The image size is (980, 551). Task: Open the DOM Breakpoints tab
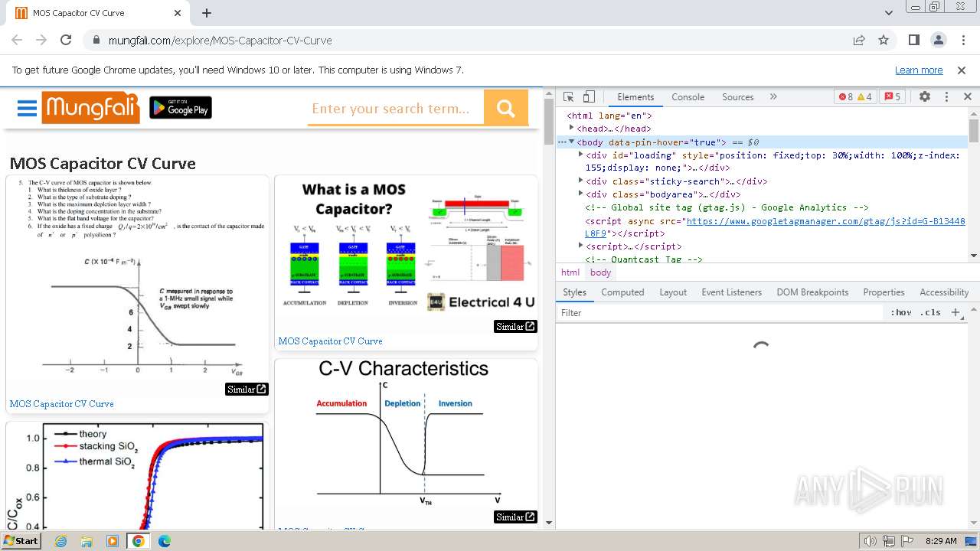(812, 292)
